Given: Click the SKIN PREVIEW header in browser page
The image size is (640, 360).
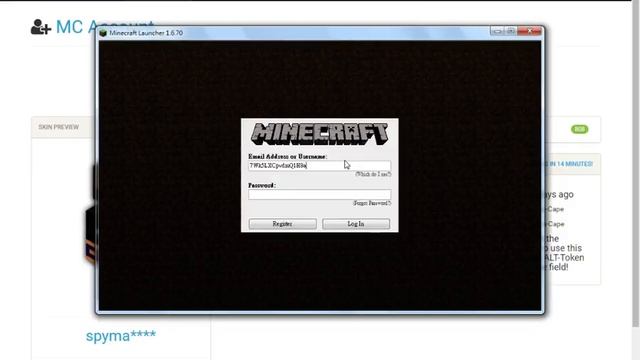Looking at the screenshot, I should point(59,127).
